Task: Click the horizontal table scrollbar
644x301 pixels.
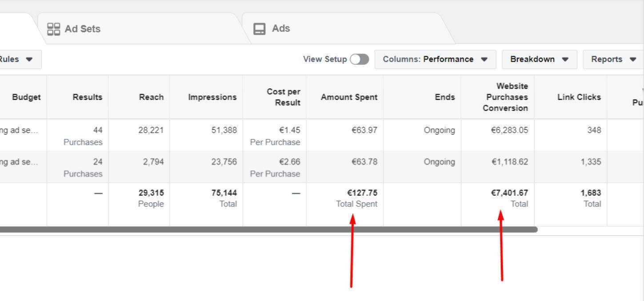Action: 267,230
